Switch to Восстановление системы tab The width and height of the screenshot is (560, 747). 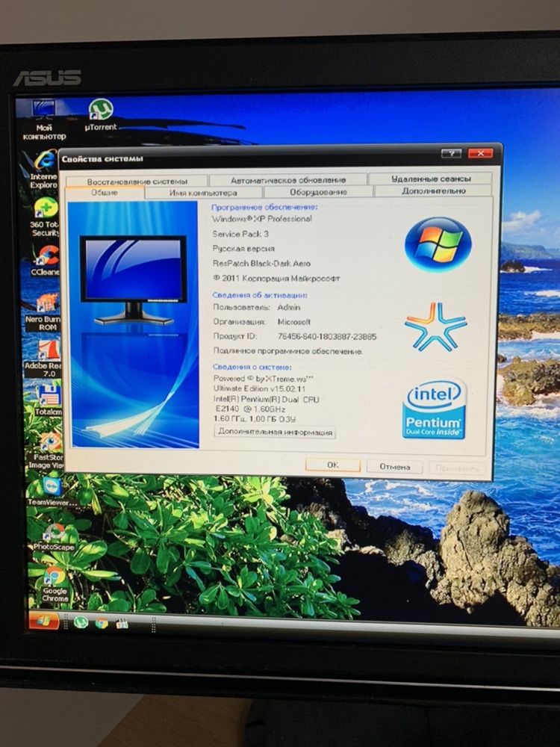pyautogui.click(x=137, y=181)
